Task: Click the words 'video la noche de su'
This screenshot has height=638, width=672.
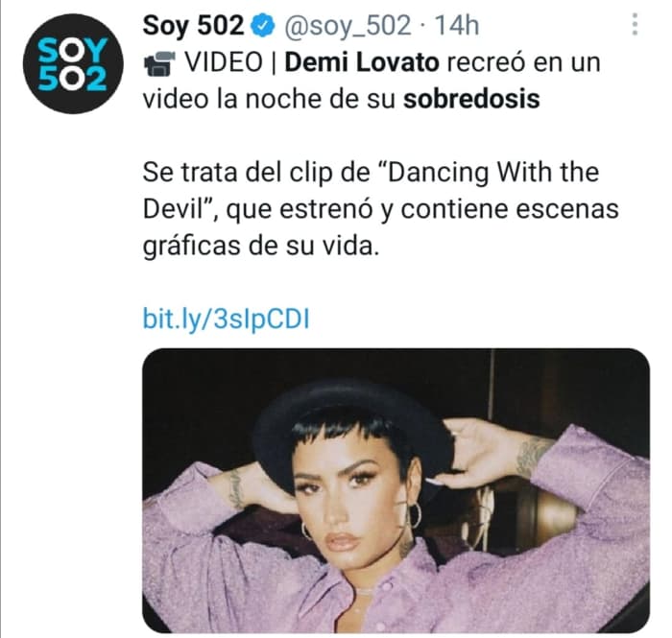Action: click(x=269, y=99)
